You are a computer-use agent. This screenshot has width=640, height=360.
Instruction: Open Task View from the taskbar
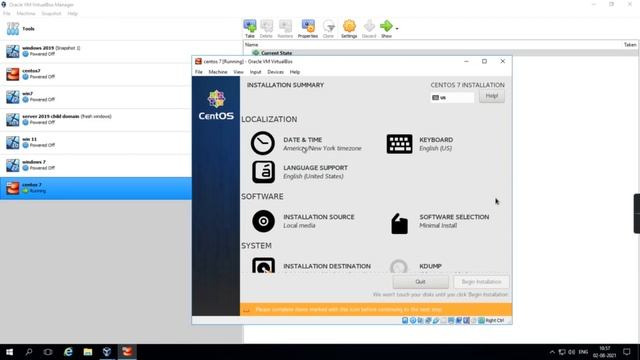click(48, 351)
